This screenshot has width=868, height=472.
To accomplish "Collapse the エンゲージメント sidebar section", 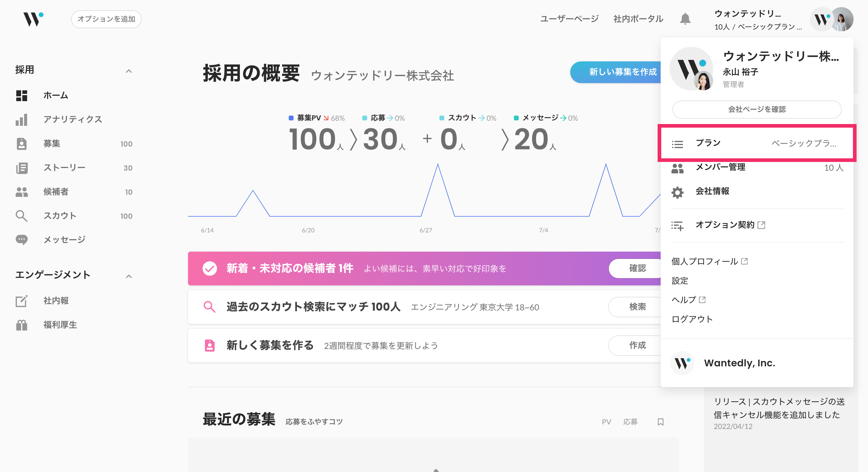I will click(x=129, y=276).
